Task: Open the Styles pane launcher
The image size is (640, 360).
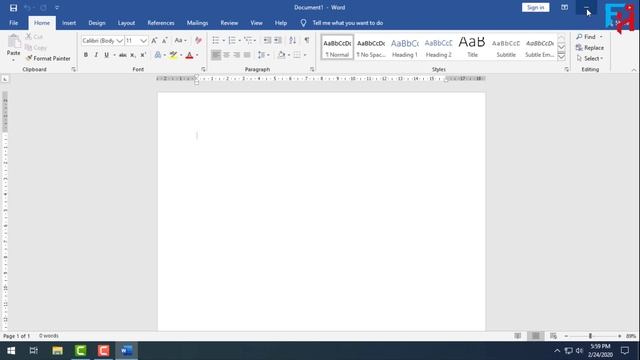Action: 567,70
